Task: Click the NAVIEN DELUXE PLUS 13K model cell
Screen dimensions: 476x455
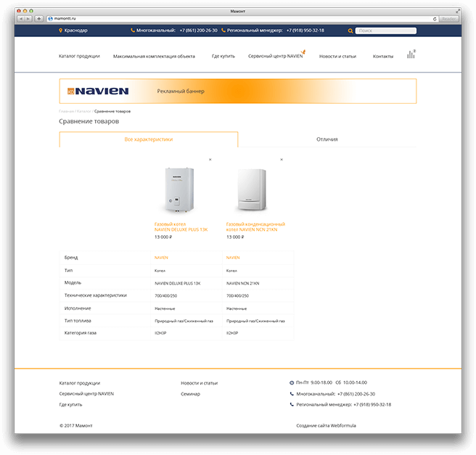Action: coord(178,284)
